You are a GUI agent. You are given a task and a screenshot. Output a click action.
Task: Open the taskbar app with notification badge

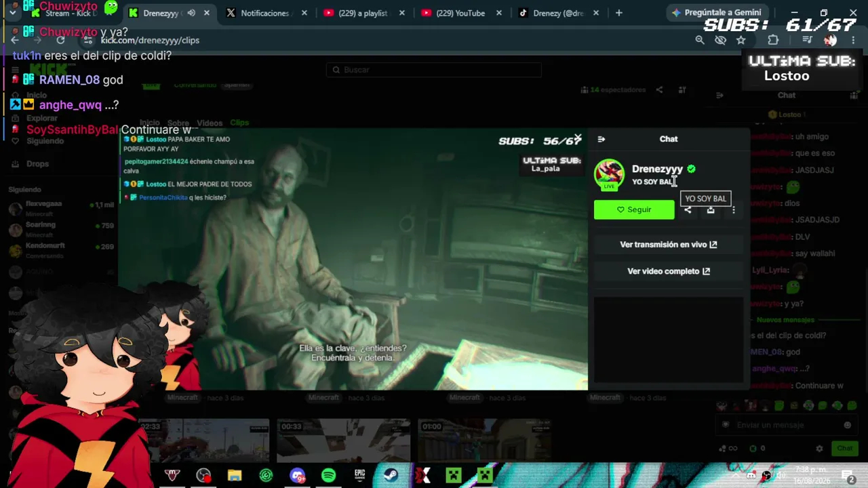pyautogui.click(x=297, y=476)
